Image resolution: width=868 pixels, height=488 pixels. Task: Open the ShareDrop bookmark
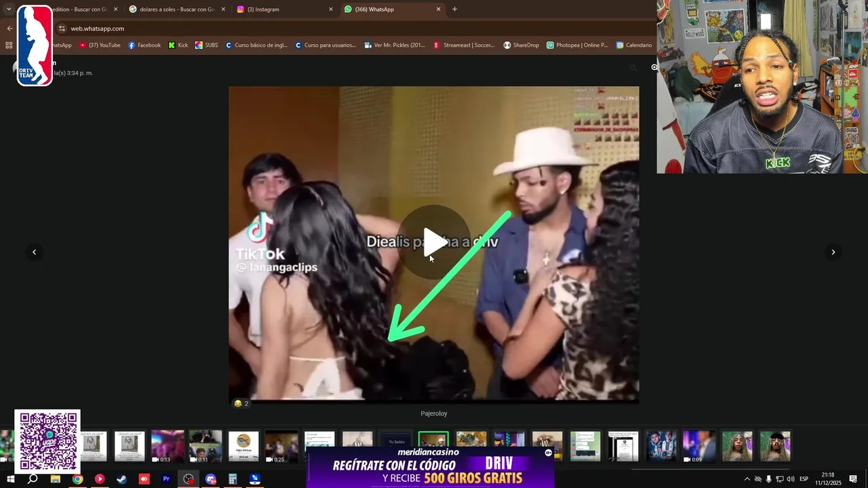point(521,45)
